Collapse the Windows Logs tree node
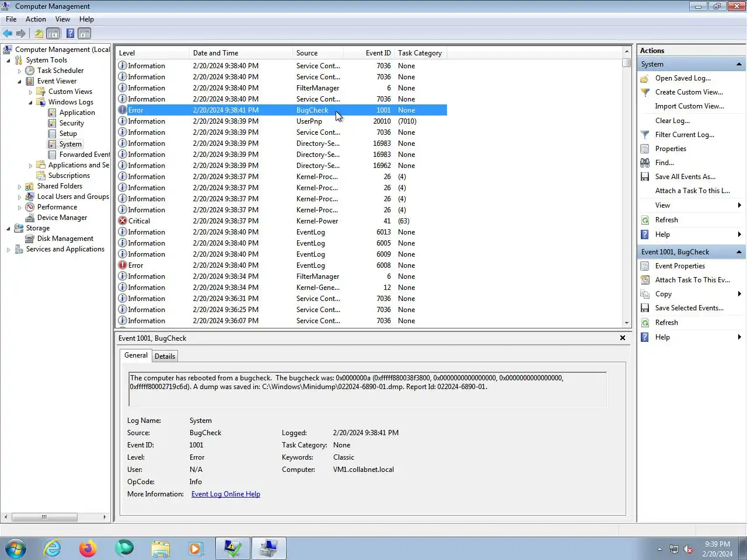This screenshot has width=747, height=560. 30,102
